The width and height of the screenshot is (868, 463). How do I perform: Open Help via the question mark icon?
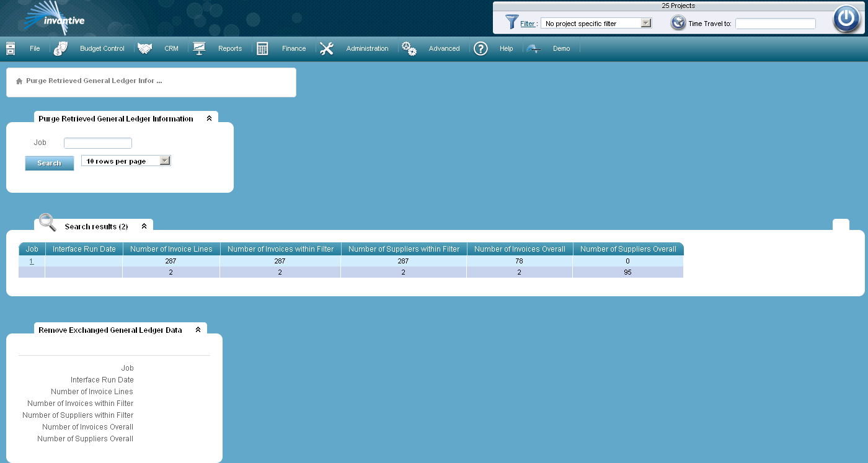480,48
